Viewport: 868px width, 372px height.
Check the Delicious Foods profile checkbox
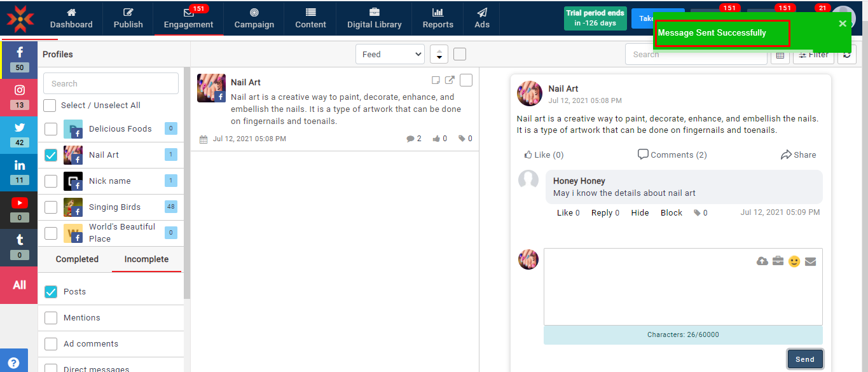click(51, 129)
